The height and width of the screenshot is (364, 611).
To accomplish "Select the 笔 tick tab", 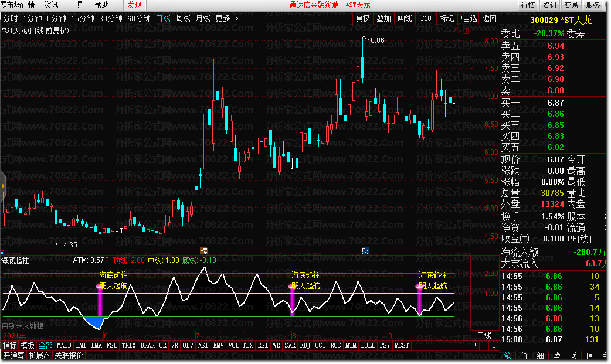I will point(508,356).
